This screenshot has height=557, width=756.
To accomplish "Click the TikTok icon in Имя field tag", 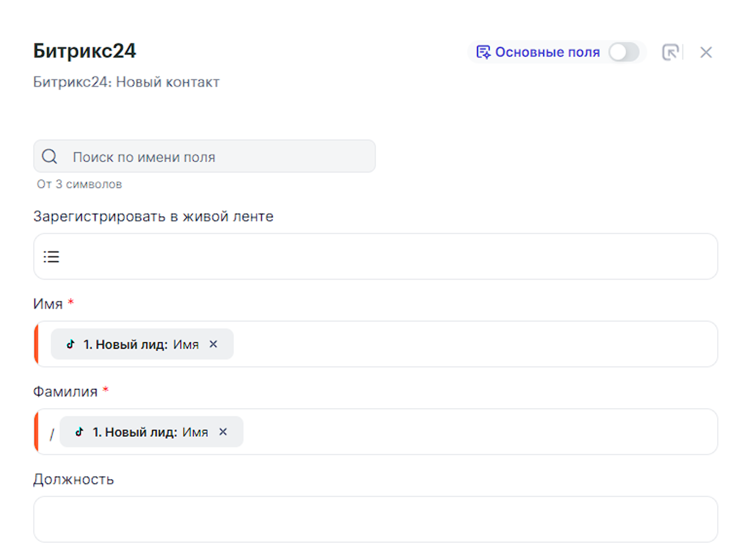I will click(71, 344).
